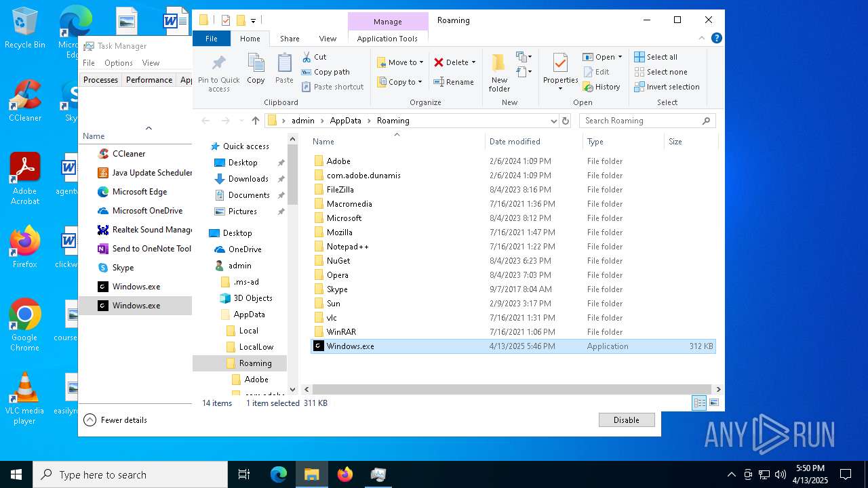Click Type here to search box
Viewport: 868px width, 488px height.
(130, 474)
